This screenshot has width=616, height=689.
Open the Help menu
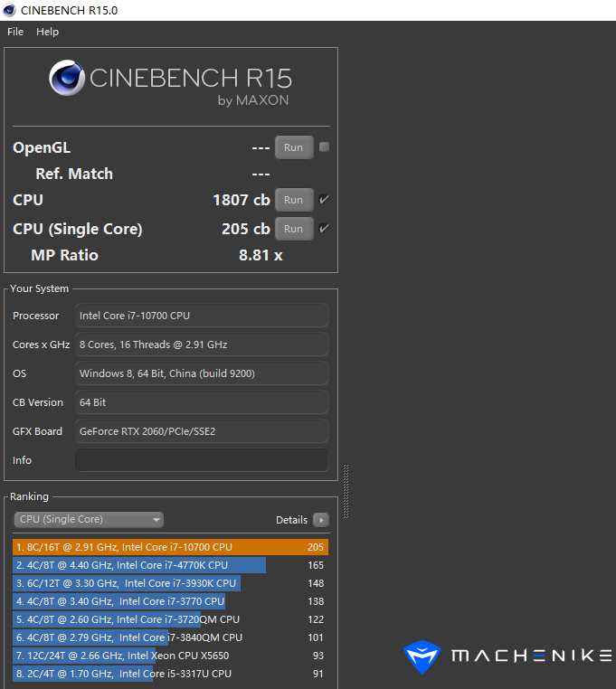tap(47, 32)
